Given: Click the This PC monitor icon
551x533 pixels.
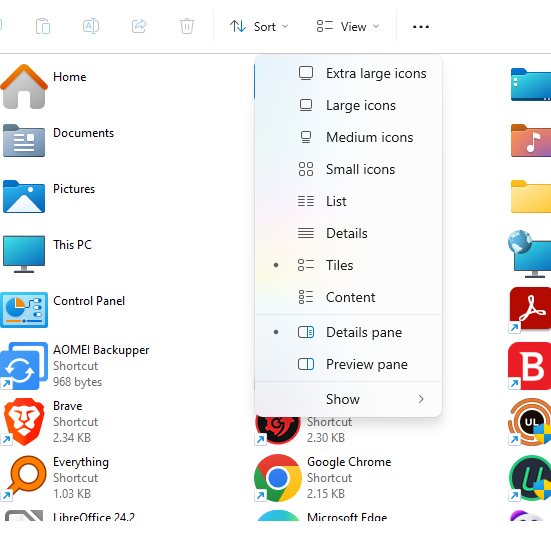Looking at the screenshot, I should pyautogui.click(x=24, y=254).
